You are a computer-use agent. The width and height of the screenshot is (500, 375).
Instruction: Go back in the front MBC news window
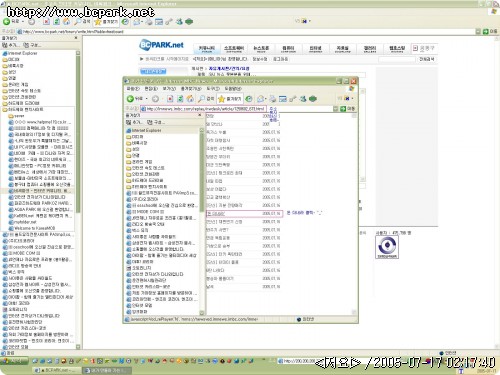pos(135,99)
